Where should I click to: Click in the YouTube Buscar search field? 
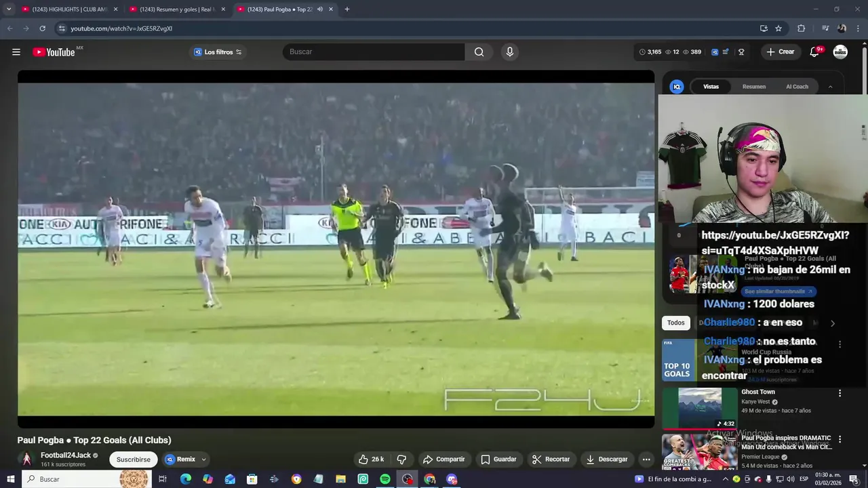(374, 52)
